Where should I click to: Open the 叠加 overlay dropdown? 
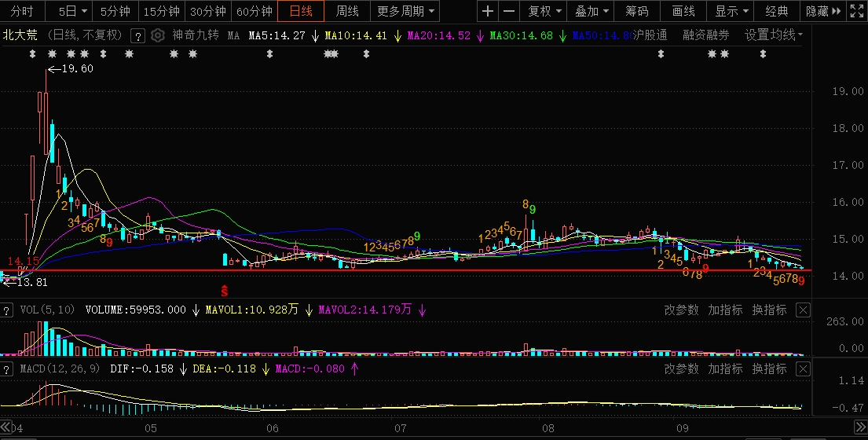click(x=591, y=11)
